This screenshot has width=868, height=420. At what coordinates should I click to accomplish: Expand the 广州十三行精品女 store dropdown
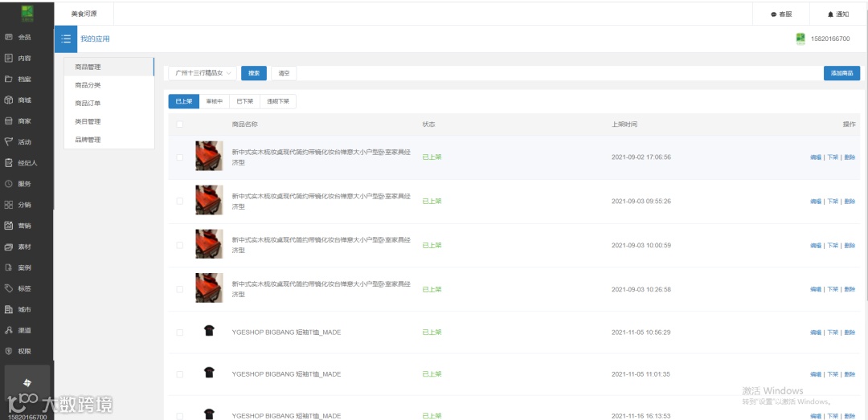pyautogui.click(x=203, y=73)
